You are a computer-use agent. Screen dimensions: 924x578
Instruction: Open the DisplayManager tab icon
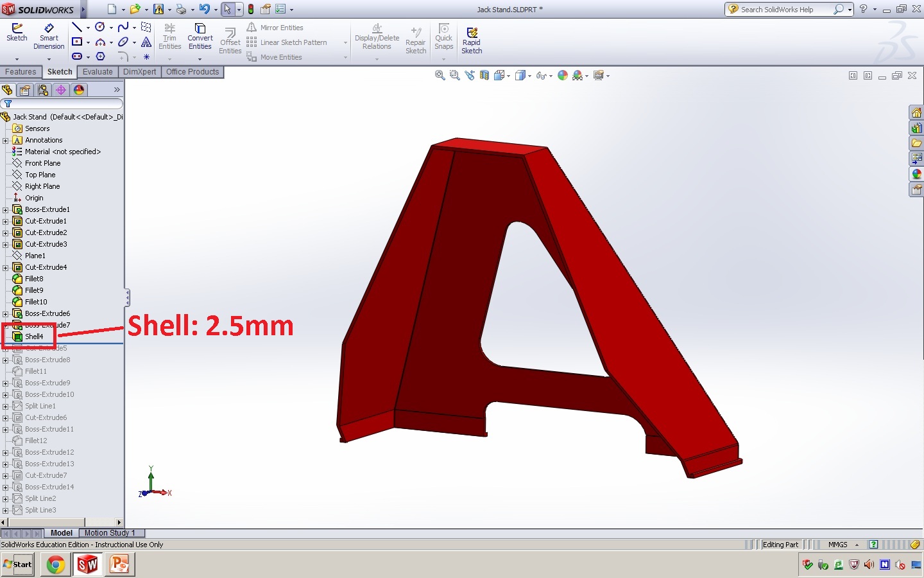click(x=79, y=90)
